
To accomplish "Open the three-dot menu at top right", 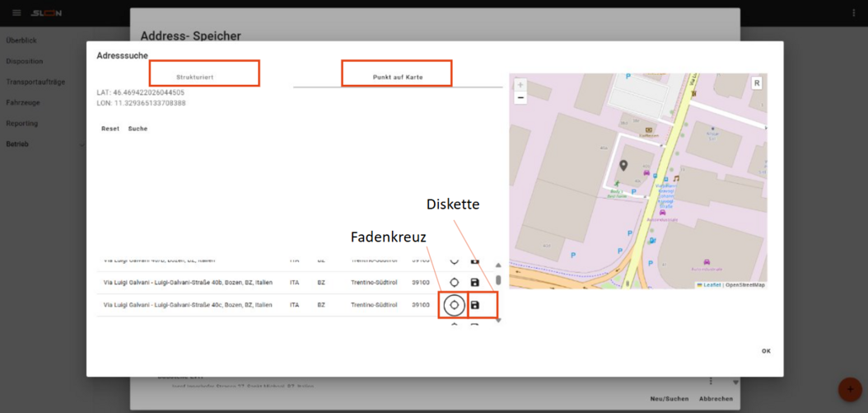I will (x=853, y=13).
